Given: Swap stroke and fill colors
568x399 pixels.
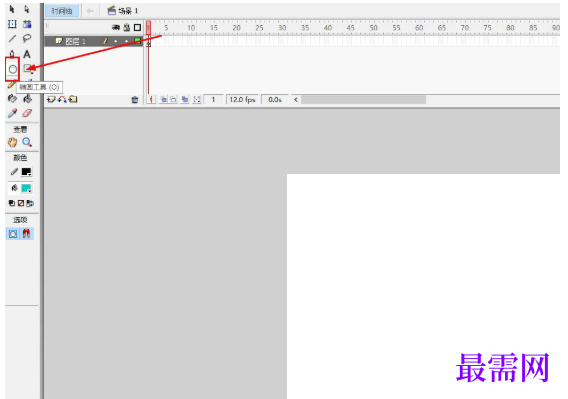Looking at the screenshot, I should point(30,203).
